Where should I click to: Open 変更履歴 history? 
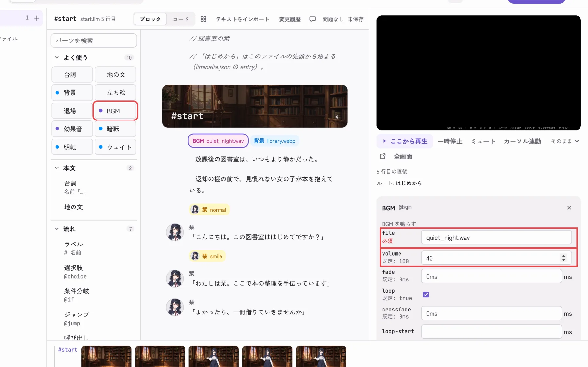point(290,19)
